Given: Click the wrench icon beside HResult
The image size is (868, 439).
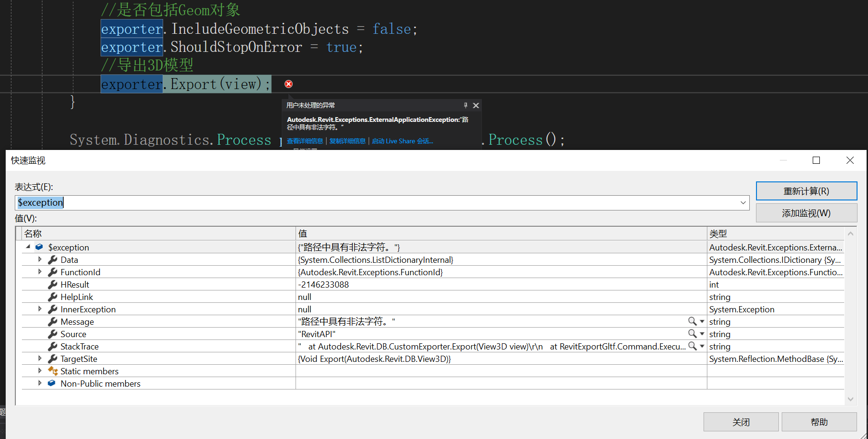Looking at the screenshot, I should pyautogui.click(x=52, y=284).
